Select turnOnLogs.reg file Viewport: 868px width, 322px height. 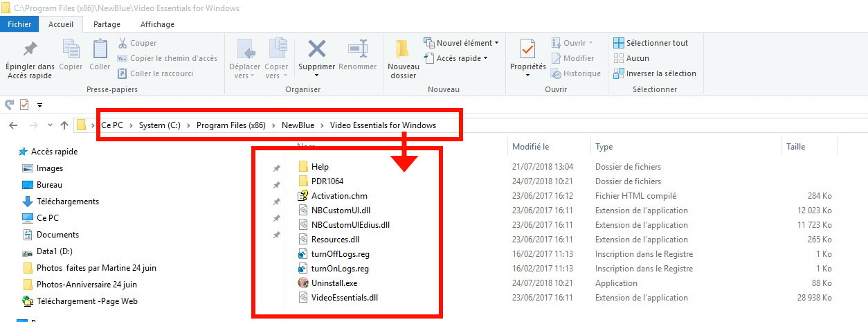click(x=333, y=269)
